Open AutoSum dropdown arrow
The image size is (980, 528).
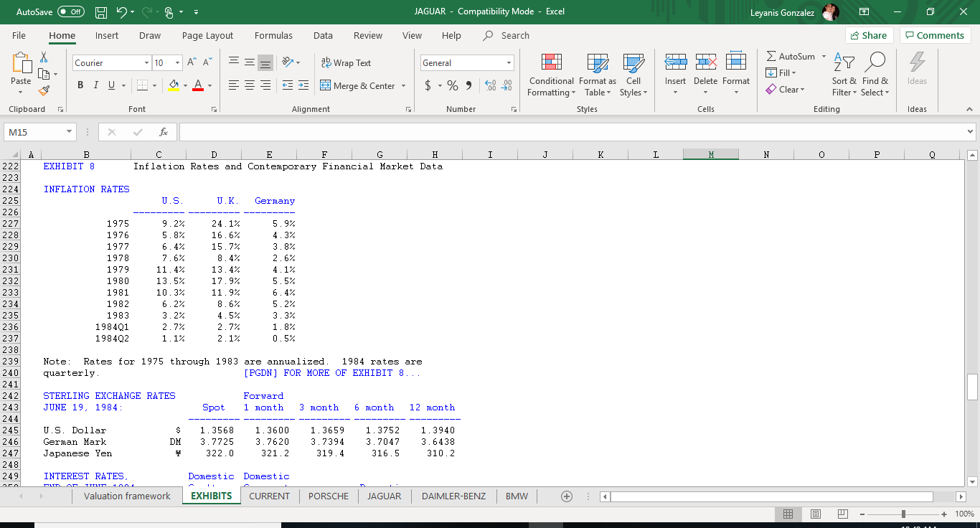824,56
